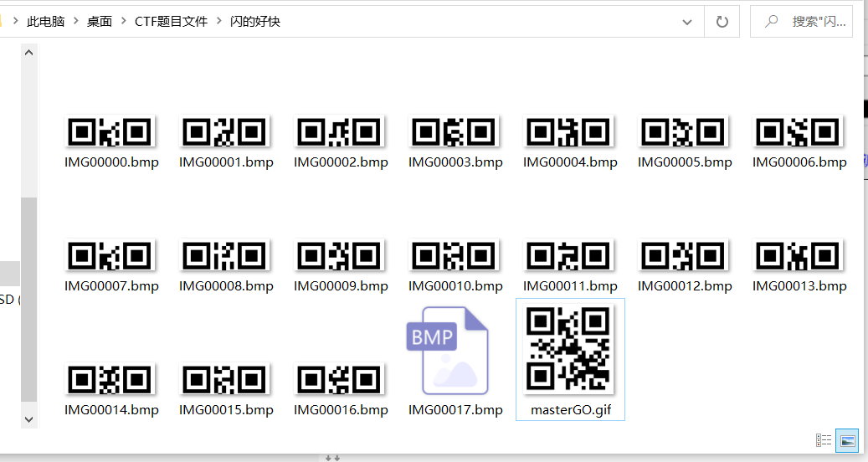868x462 pixels.
Task: Click the IMG00006.bmp file name
Action: [x=799, y=162]
